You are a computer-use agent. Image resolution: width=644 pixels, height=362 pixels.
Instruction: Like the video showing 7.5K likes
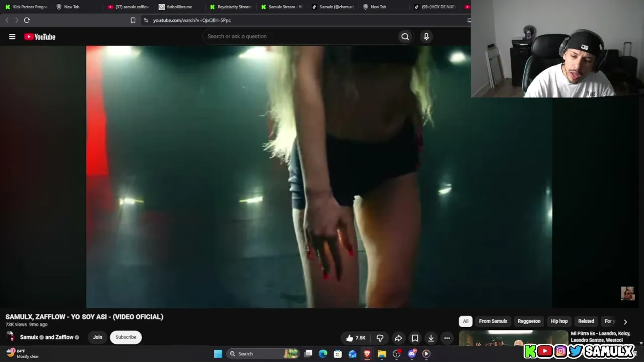pyautogui.click(x=355, y=338)
